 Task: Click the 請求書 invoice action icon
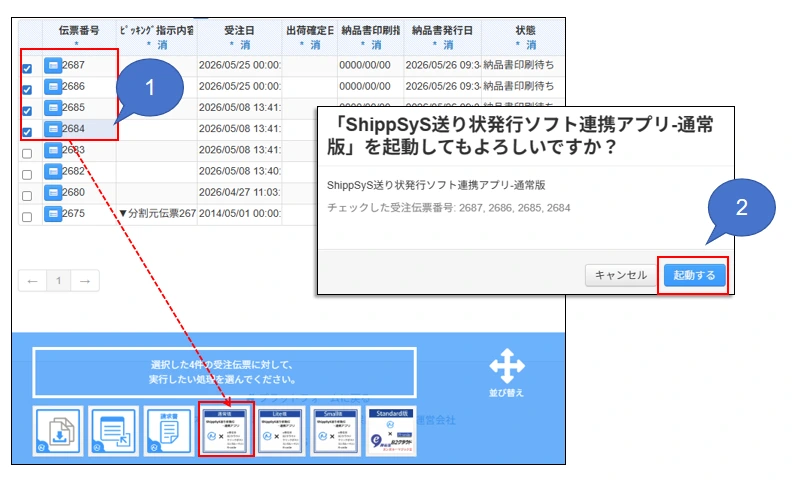pos(169,431)
